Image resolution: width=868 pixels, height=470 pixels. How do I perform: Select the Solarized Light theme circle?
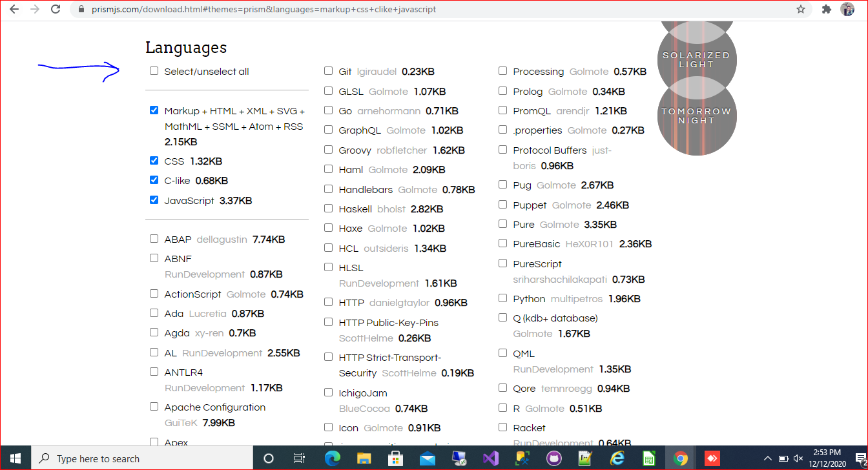696,59
